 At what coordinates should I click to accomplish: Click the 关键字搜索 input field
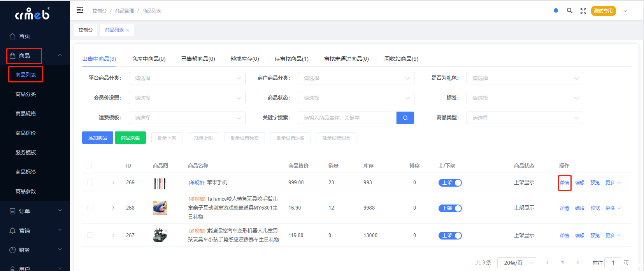click(x=347, y=118)
